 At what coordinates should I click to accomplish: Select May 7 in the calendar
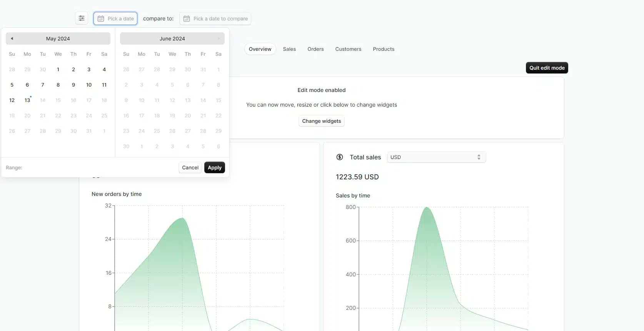[x=43, y=85]
